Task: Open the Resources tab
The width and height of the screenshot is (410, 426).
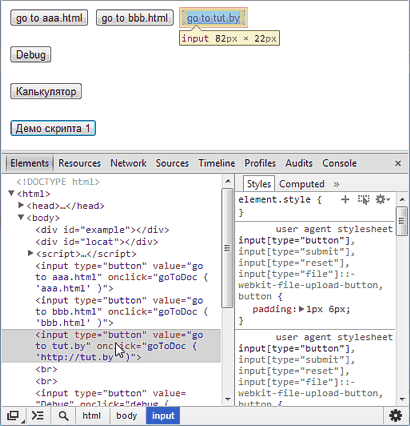Action: (79, 163)
